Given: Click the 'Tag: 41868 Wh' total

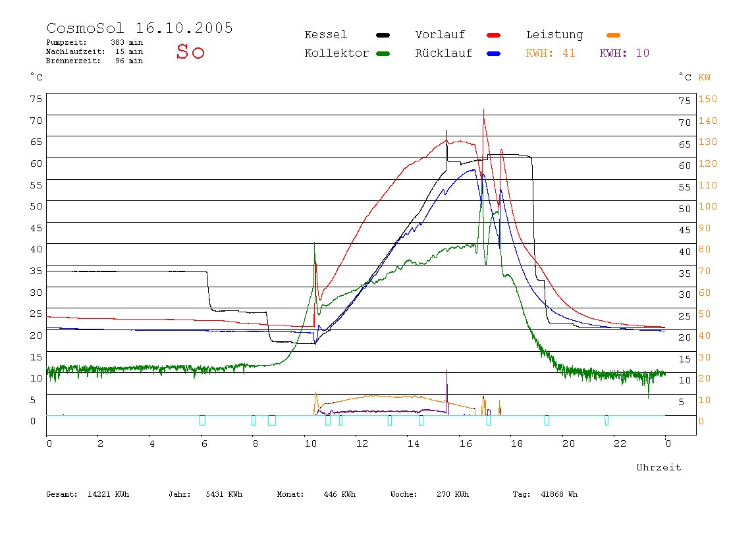Looking at the screenshot, I should coord(545,494).
